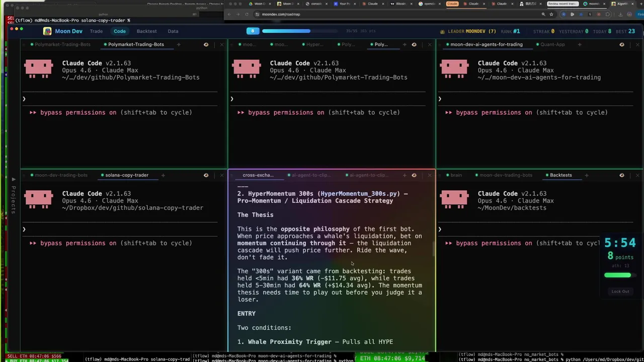Click Claude pixel mascot in MoonDev/backtests pane

pos(454,199)
